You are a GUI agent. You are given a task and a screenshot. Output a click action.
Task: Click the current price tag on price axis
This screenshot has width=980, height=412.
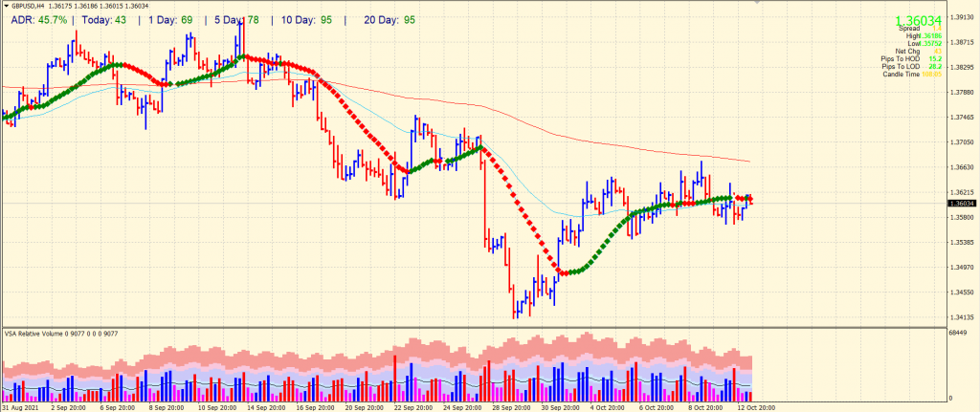click(x=961, y=203)
